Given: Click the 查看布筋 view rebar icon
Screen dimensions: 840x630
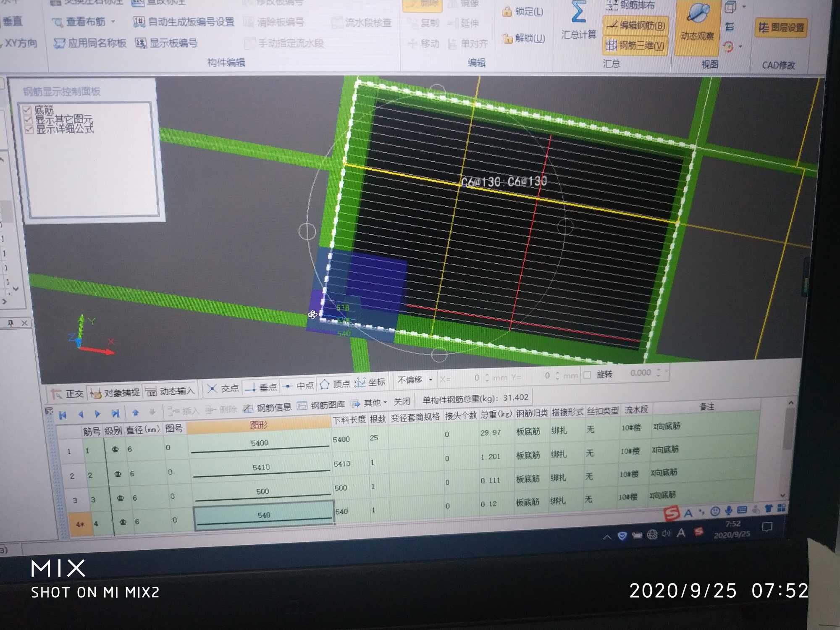Looking at the screenshot, I should (x=58, y=22).
